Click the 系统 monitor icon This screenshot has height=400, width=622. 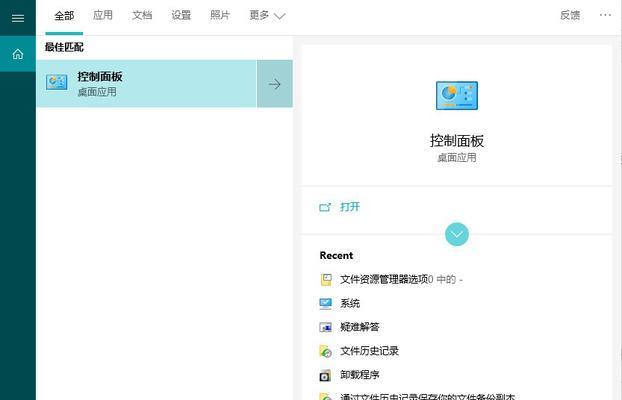point(326,304)
